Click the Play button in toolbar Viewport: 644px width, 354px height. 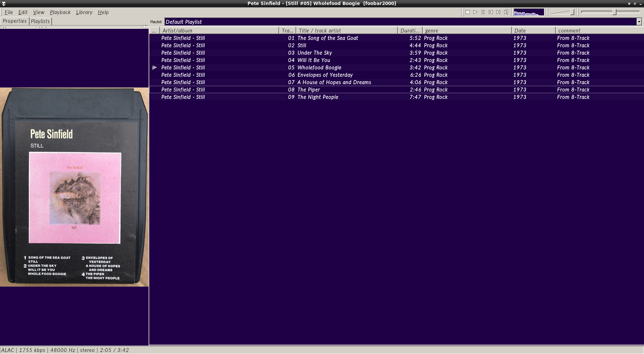[x=475, y=12]
